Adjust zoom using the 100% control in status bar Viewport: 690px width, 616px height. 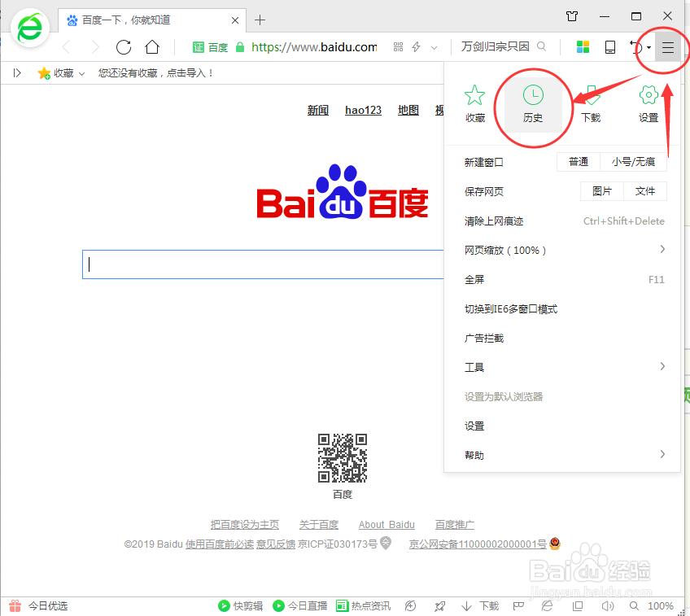coord(660,605)
